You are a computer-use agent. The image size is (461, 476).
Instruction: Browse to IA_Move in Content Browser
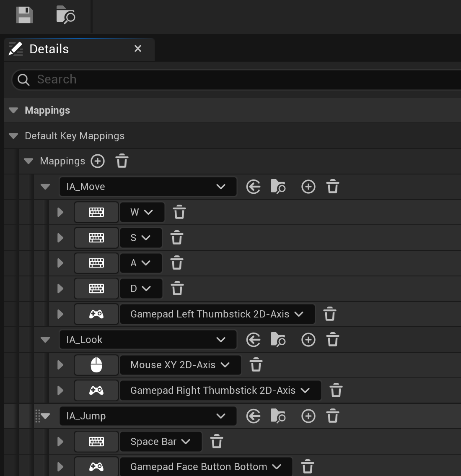[x=278, y=186]
